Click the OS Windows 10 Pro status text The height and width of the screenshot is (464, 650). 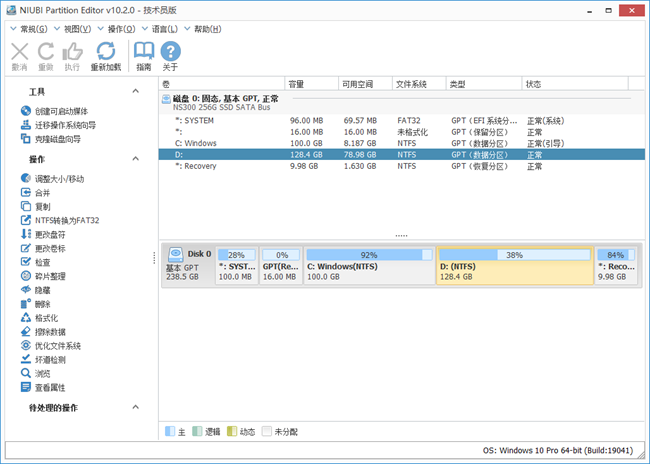(558, 450)
